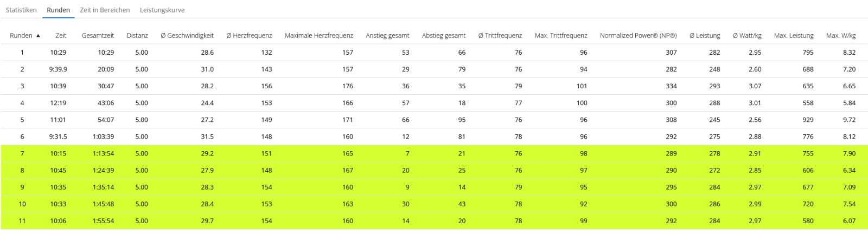
Task: Click the Max. Leistung column header
Action: (x=794, y=36)
